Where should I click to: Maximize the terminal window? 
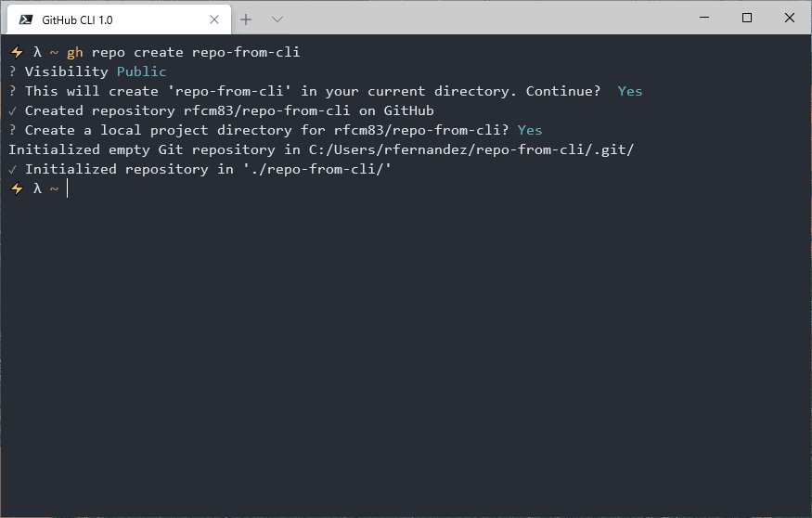coord(747,18)
